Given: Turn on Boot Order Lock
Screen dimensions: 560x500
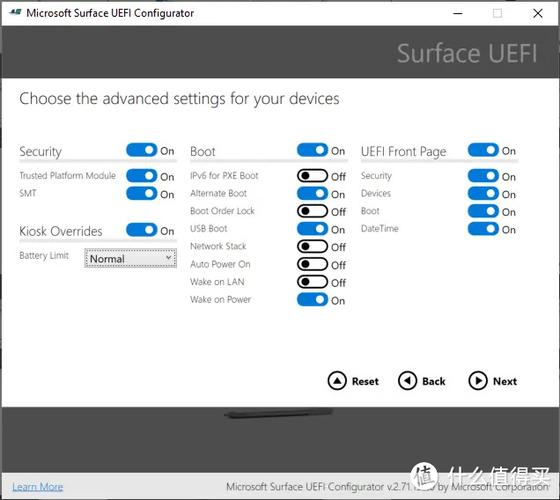Looking at the screenshot, I should 312,211.
